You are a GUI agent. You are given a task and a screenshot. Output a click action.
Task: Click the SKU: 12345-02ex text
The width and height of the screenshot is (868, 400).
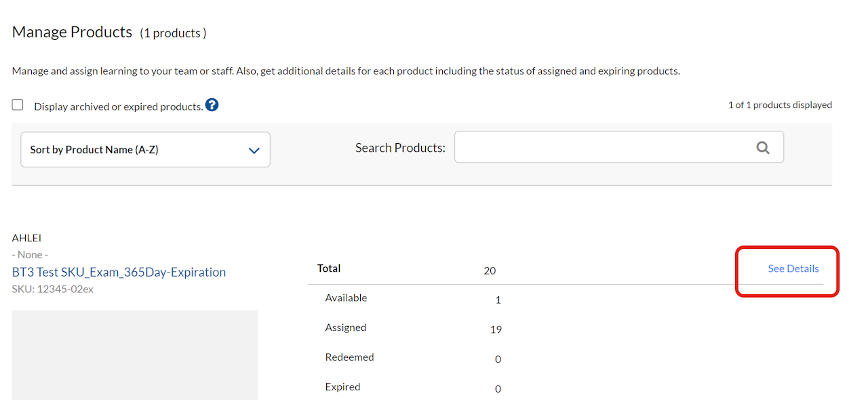tap(52, 289)
